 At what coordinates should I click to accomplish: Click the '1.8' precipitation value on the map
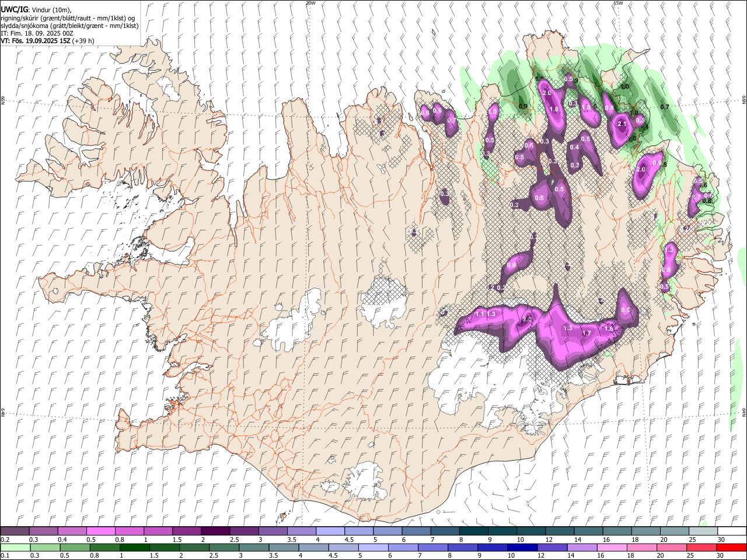554,109
